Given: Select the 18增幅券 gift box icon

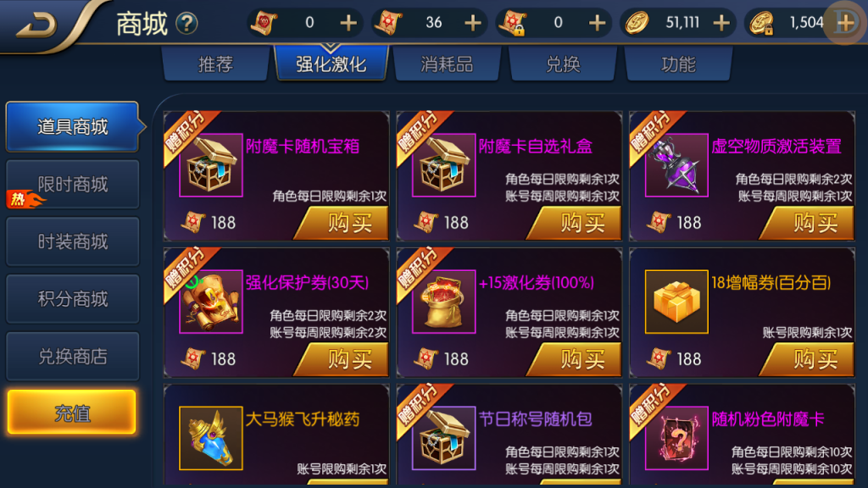Looking at the screenshot, I should click(676, 302).
